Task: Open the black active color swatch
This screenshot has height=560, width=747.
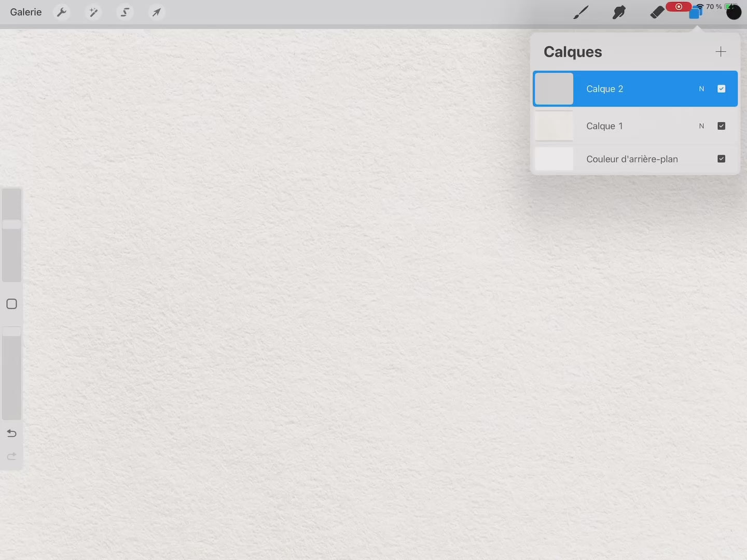Action: (x=734, y=12)
